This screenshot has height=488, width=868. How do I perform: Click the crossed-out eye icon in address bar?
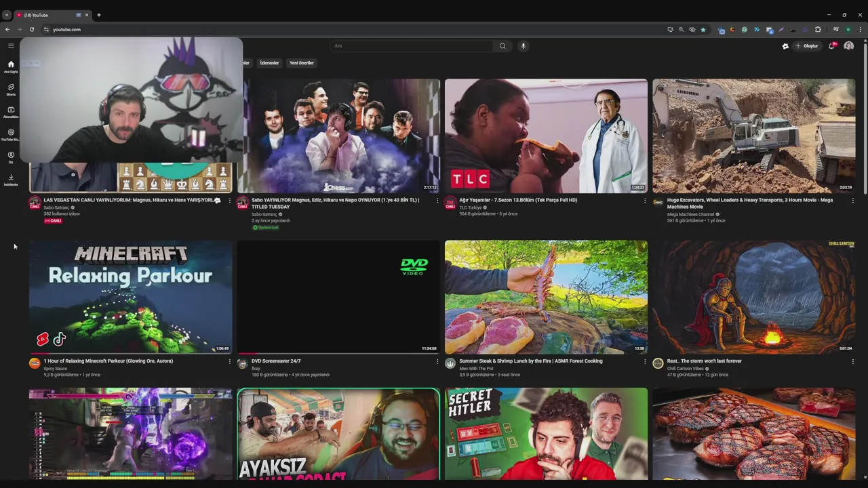coord(692,29)
